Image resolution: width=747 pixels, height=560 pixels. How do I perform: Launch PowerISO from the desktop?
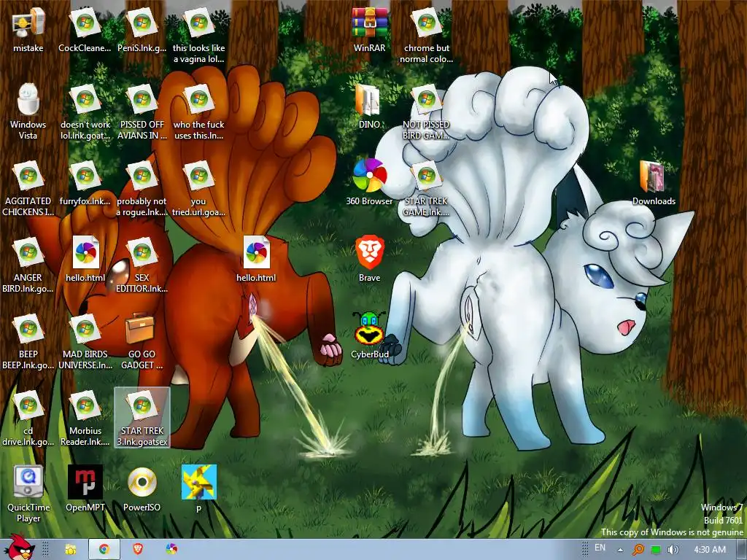142,488
